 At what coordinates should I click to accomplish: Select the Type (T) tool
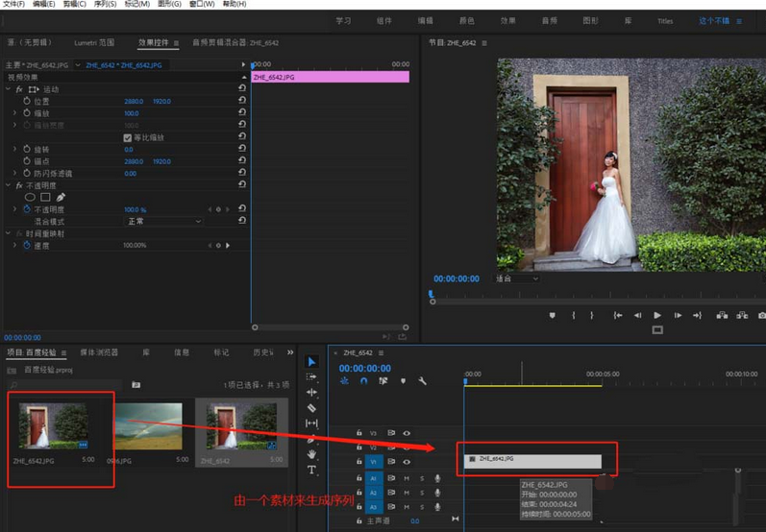coord(312,471)
